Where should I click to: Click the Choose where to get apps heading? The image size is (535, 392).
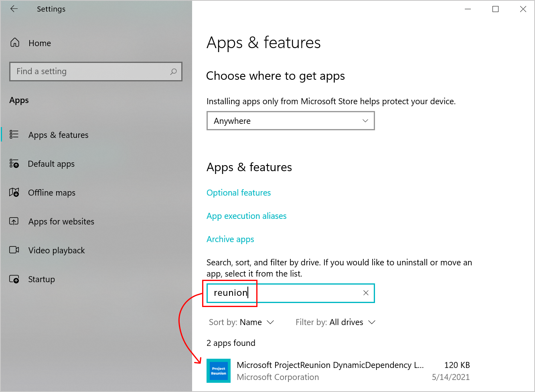[276, 76]
